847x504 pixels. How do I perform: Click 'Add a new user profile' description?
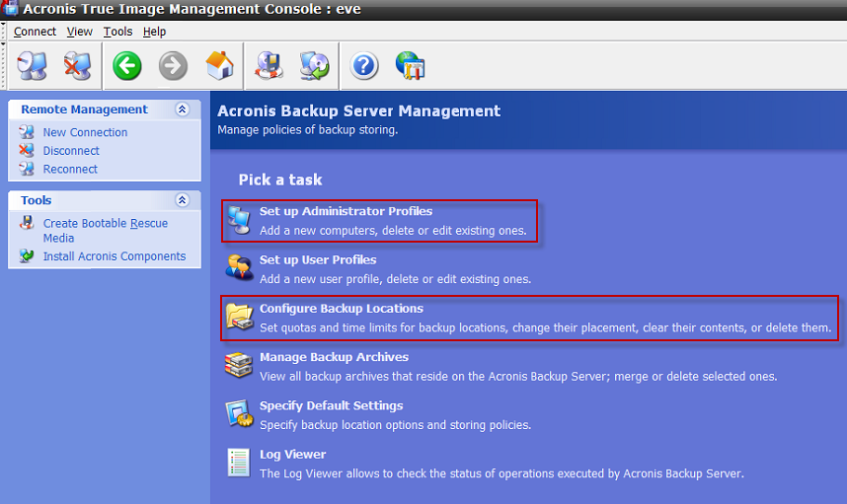396,279
